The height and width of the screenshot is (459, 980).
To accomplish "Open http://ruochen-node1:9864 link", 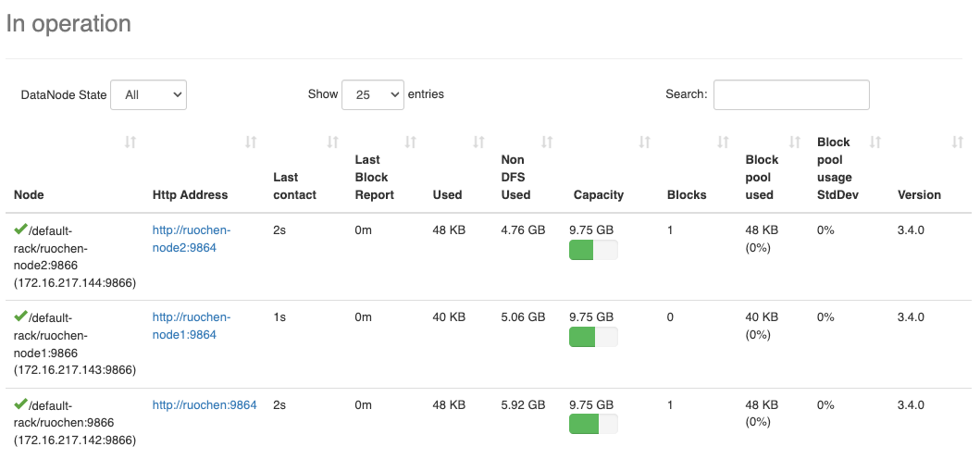I will (192, 326).
